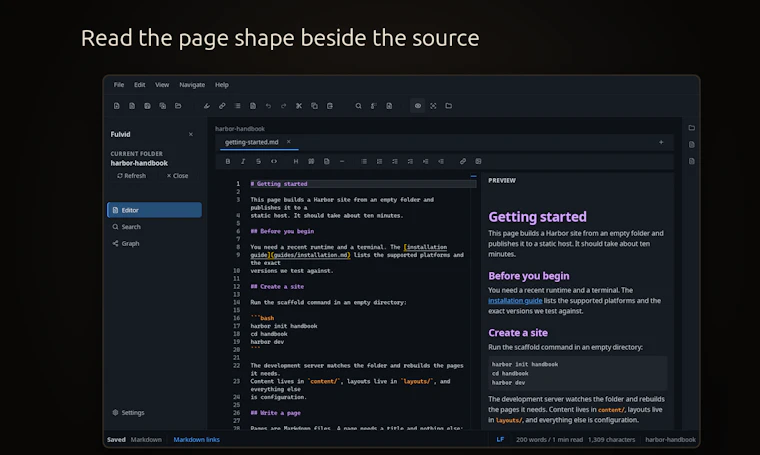Screen dimensions: 760x455
Task: Cut selection with the scissors icon
Action: pos(299,106)
